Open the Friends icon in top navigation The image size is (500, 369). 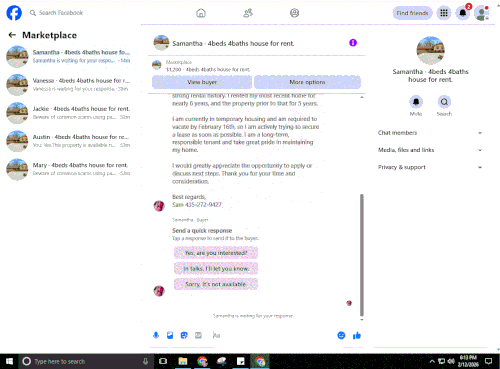[x=248, y=13]
